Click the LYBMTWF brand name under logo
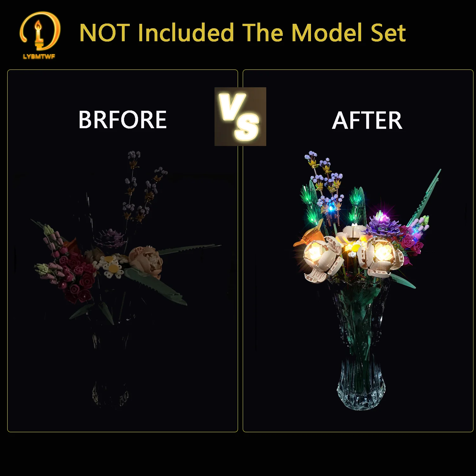 [39, 56]
